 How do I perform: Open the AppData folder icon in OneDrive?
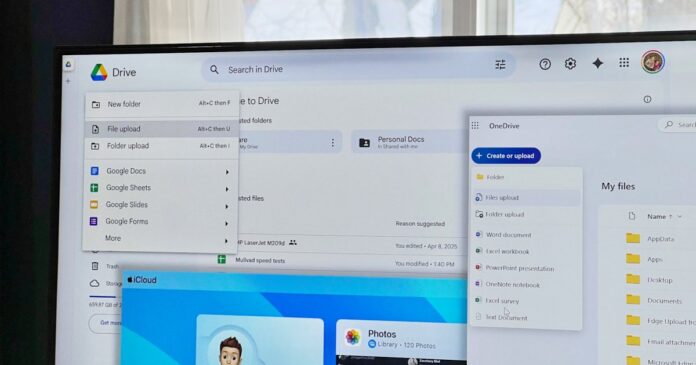[633, 238]
